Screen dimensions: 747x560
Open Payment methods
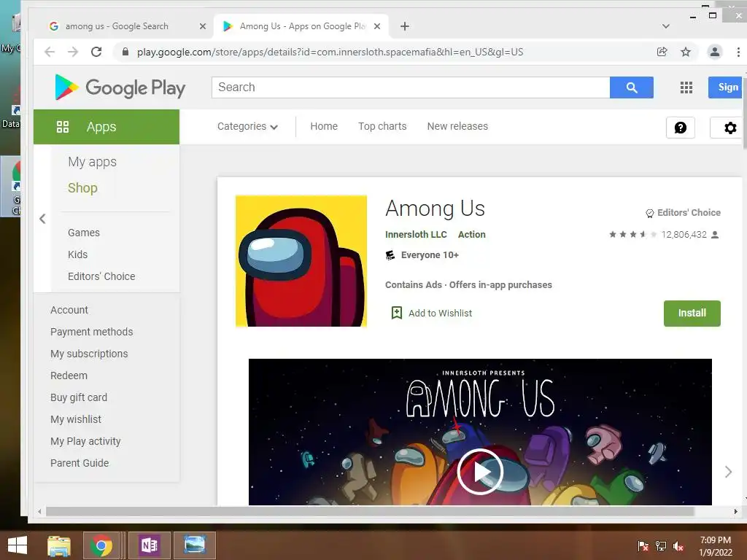91,332
